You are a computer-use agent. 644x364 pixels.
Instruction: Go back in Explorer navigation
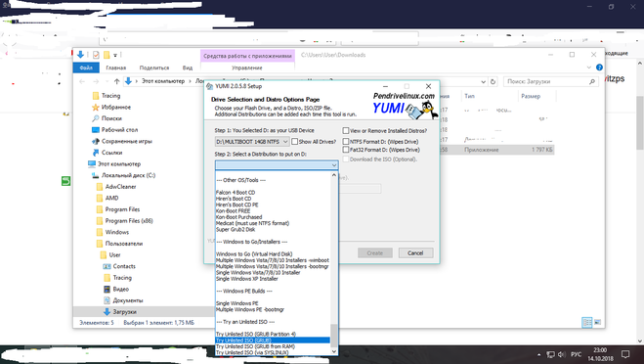click(x=82, y=81)
